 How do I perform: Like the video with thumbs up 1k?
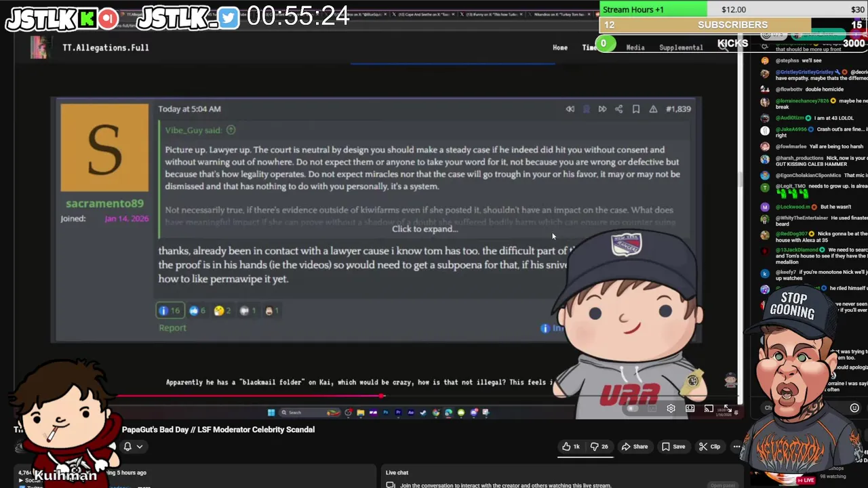click(x=570, y=447)
